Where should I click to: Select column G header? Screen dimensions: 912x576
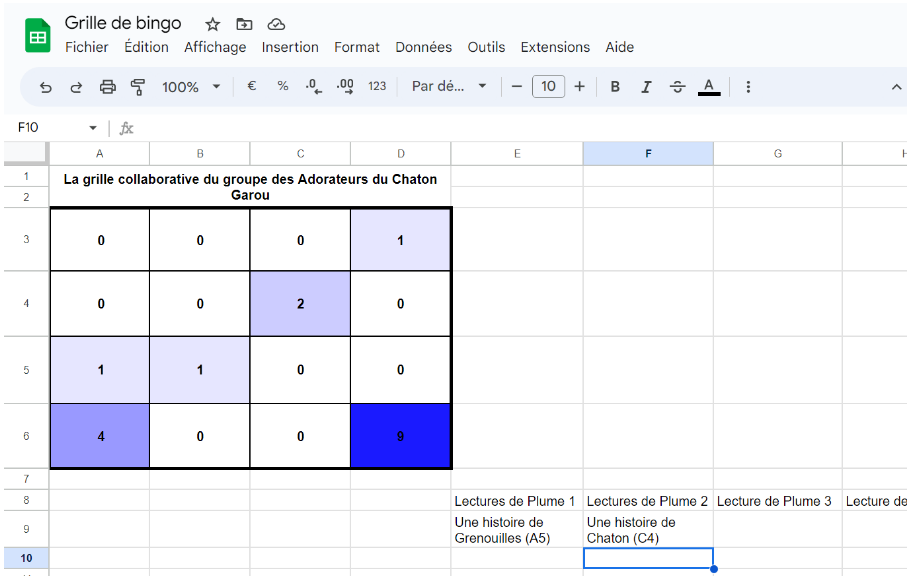778,154
